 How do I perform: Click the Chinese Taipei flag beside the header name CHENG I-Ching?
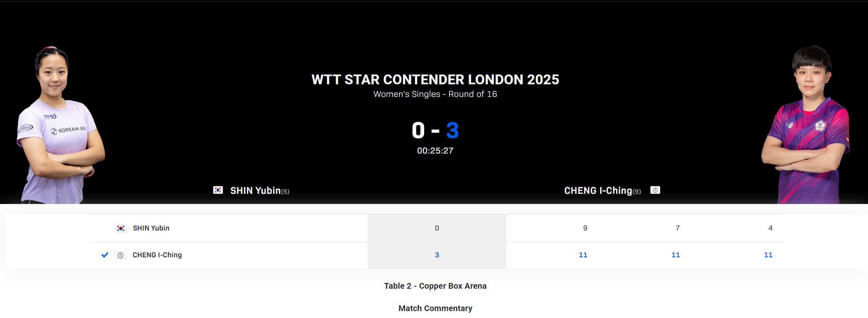655,190
